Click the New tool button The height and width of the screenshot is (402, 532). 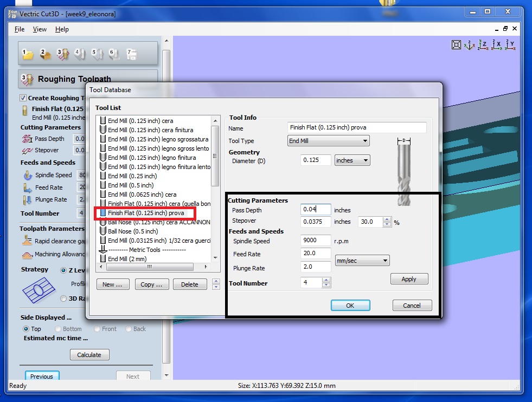(x=113, y=284)
